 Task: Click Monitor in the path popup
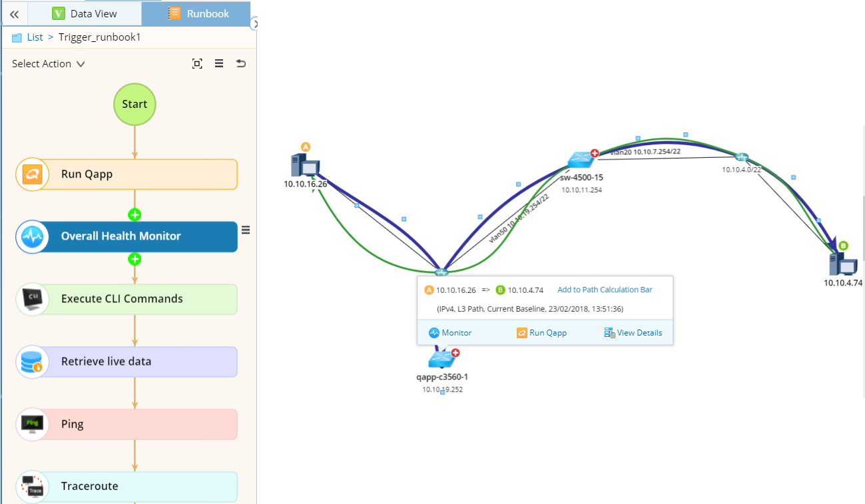pyautogui.click(x=450, y=333)
